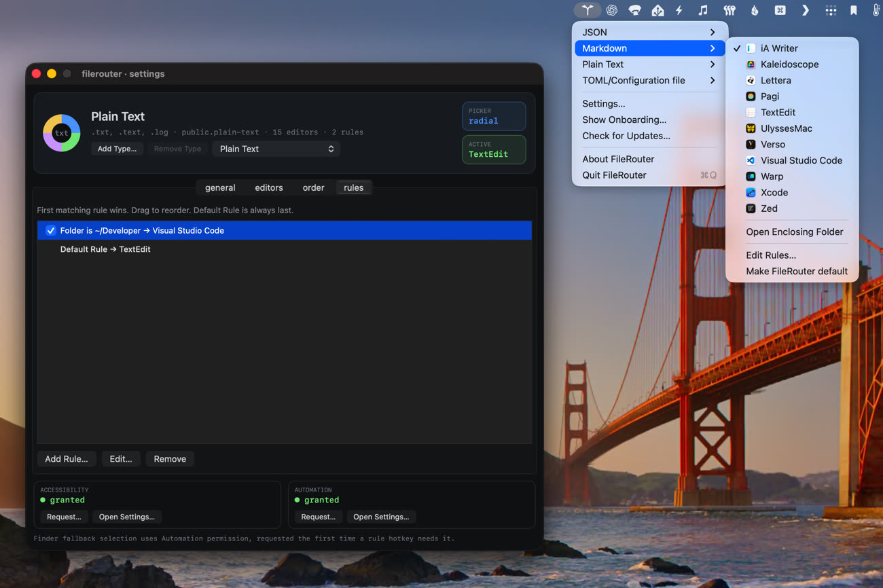Click the UlyssesMac butterfly icon
This screenshot has height=588, width=883.
[751, 128]
